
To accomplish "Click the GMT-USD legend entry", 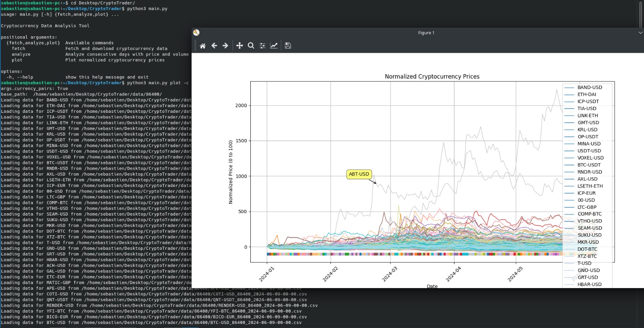I will [582, 122].
